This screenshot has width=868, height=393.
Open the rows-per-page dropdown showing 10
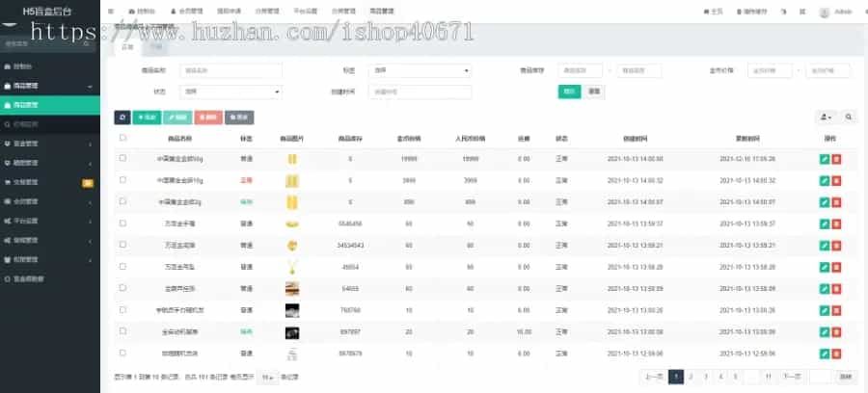(267, 378)
